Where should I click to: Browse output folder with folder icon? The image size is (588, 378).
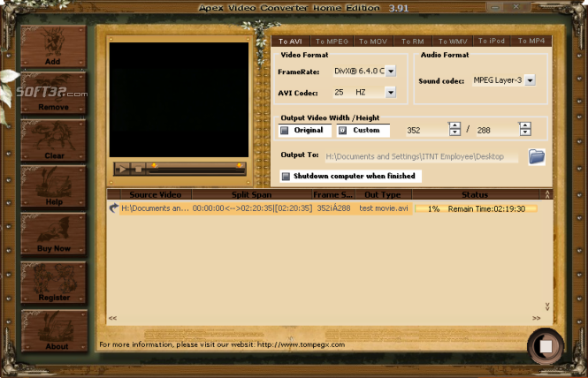coord(537,156)
